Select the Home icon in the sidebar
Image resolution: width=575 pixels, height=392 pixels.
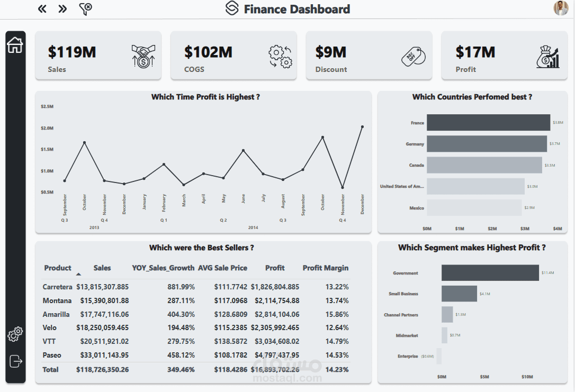15,45
